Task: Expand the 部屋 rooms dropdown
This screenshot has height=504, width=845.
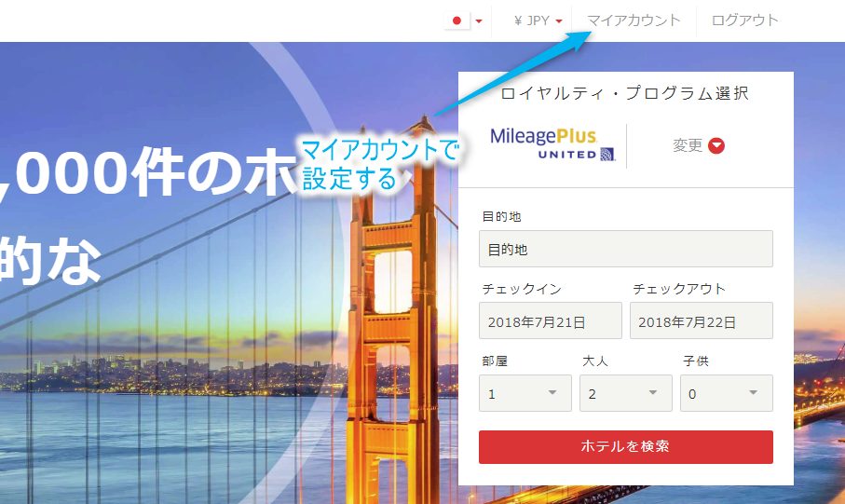Action: [x=525, y=393]
